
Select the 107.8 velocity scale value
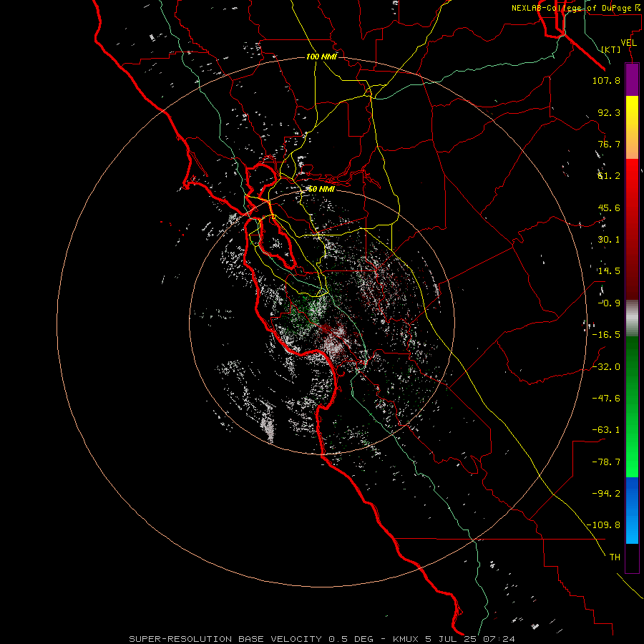pyautogui.click(x=606, y=80)
